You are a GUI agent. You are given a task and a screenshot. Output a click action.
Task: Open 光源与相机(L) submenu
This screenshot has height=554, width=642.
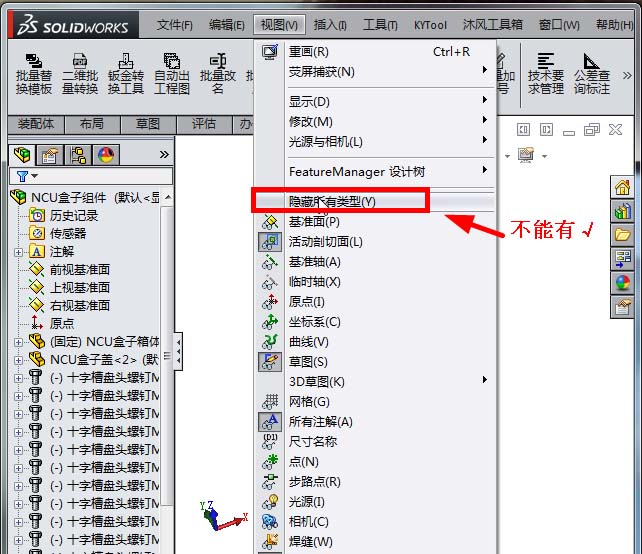pyautogui.click(x=373, y=142)
